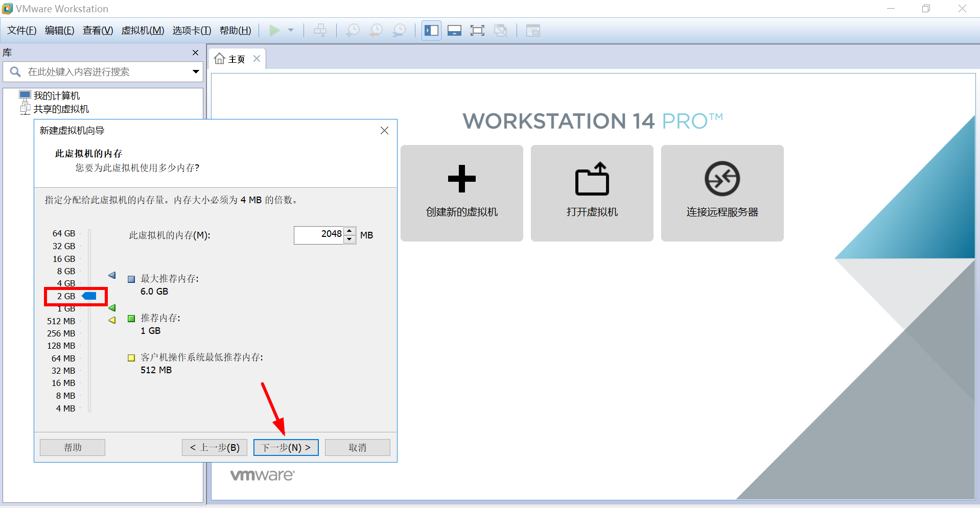Click the 64 GB memory scale label

pos(64,233)
